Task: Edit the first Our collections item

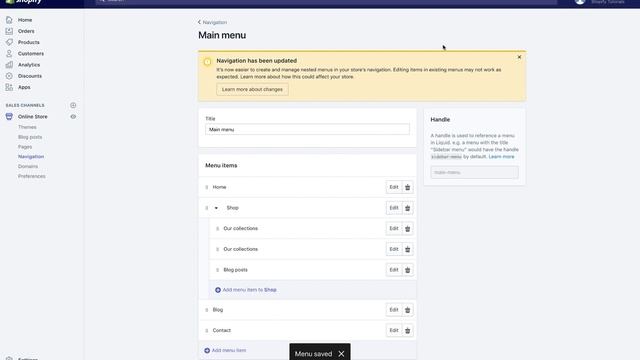Action: tap(393, 229)
